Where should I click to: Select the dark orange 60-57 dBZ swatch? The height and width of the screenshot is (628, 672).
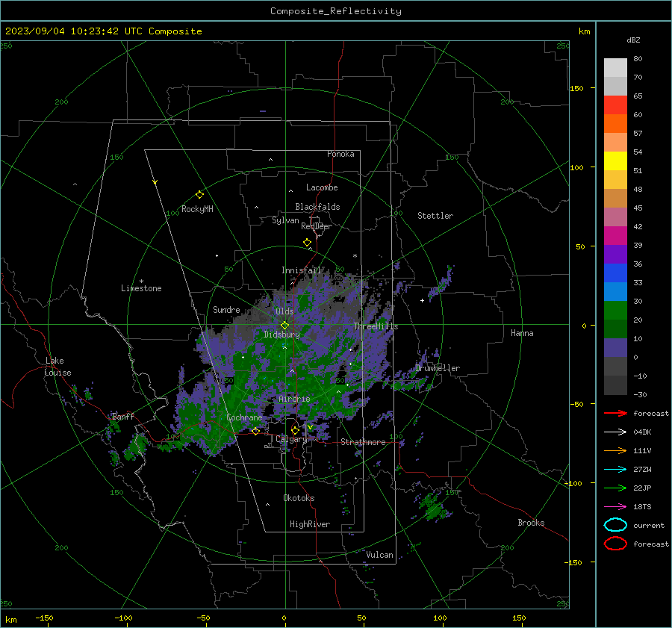tap(615, 123)
